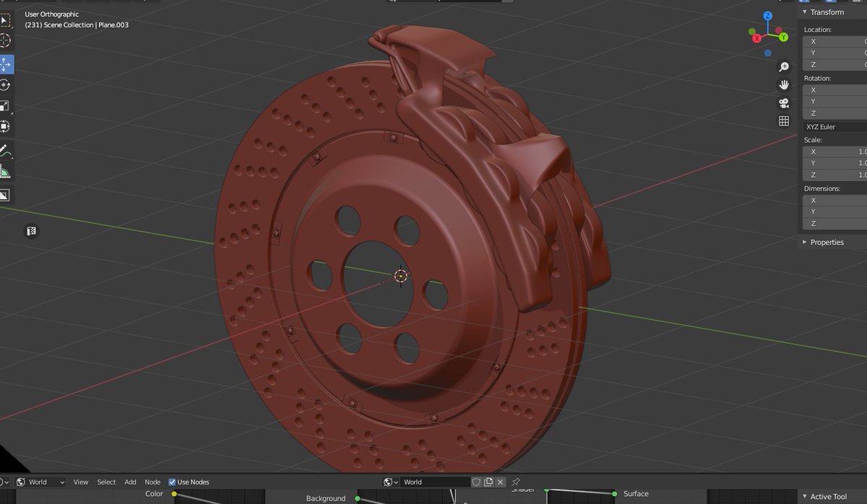Collapse the Active Tool panel
The width and height of the screenshot is (867, 504).
coord(805,497)
